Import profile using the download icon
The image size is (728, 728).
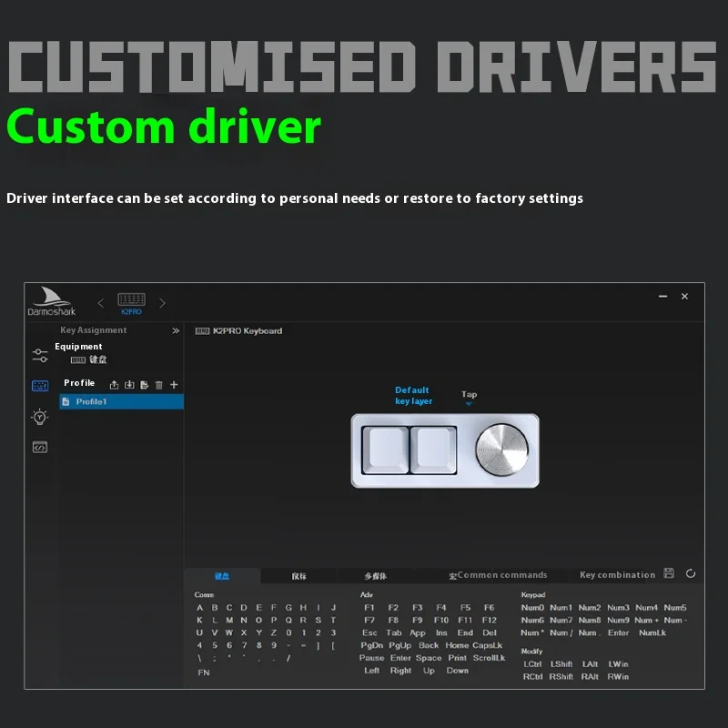click(x=129, y=384)
